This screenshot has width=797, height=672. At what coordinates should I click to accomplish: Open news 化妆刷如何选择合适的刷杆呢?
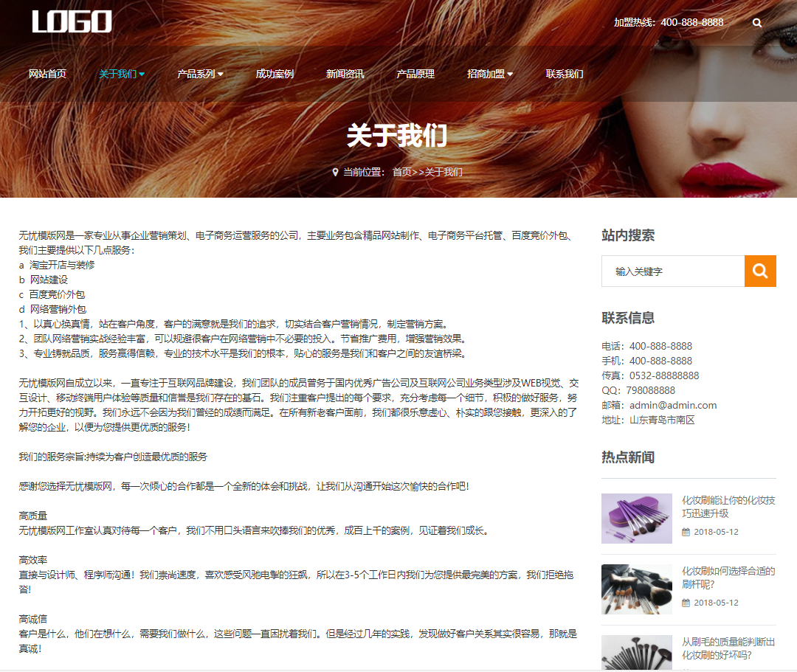click(x=728, y=578)
